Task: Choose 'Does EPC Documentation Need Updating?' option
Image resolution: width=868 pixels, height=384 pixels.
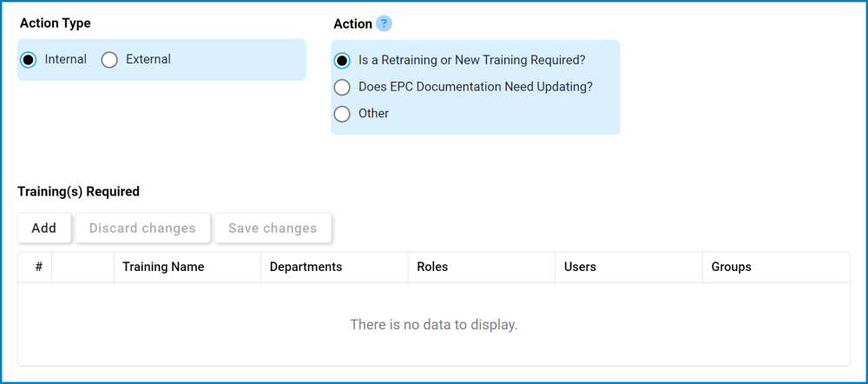Action: pos(342,87)
